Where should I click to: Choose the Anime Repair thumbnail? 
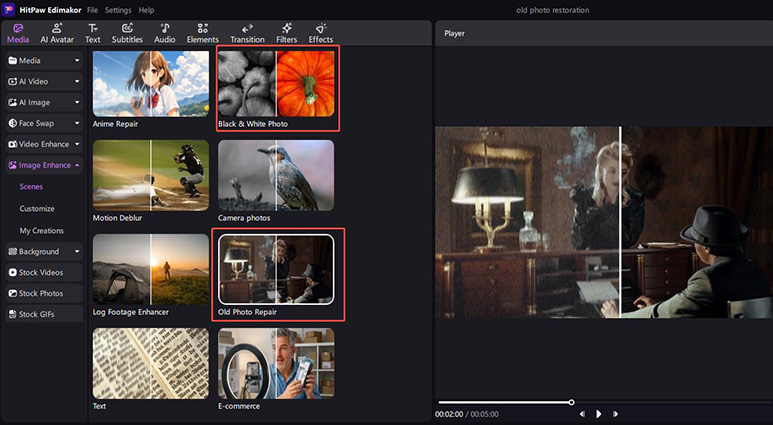tap(151, 84)
